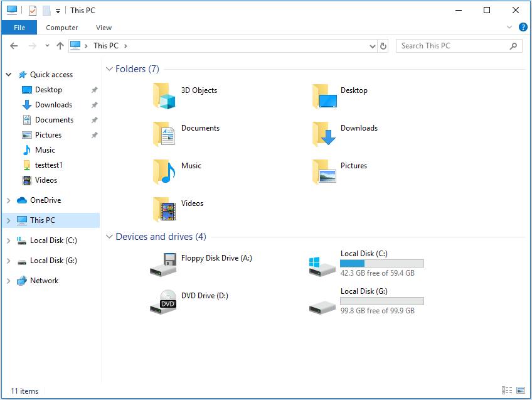Click the Search This PC field

(x=459, y=46)
